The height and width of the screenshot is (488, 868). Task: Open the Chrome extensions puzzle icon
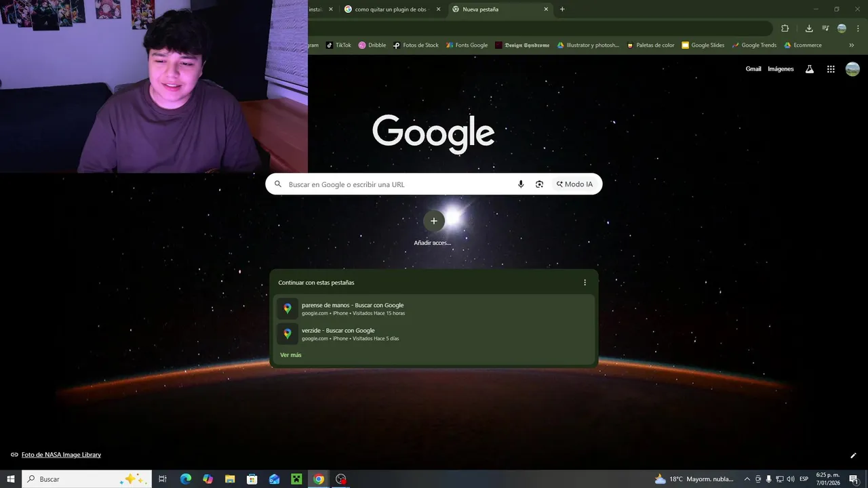pos(785,28)
